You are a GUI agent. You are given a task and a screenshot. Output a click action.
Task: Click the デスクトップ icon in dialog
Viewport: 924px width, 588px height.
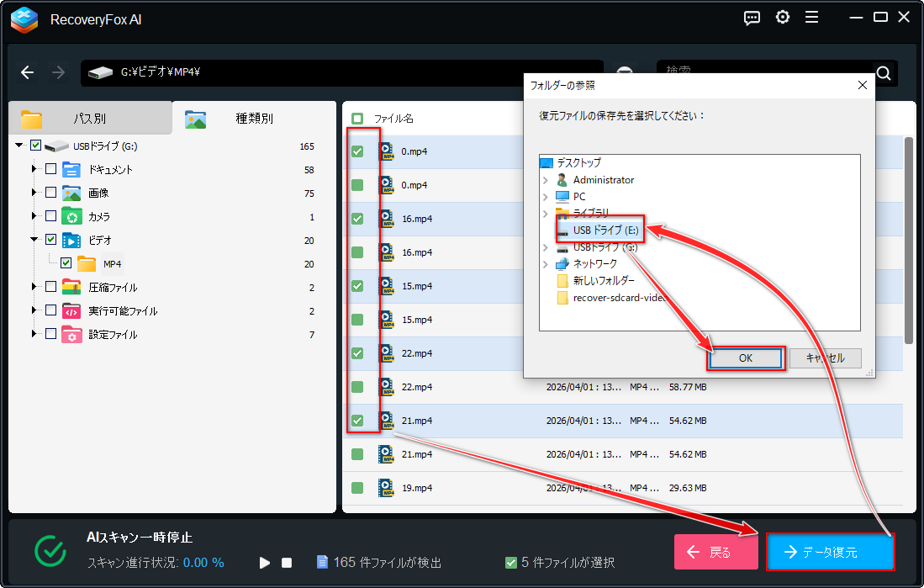pos(546,163)
